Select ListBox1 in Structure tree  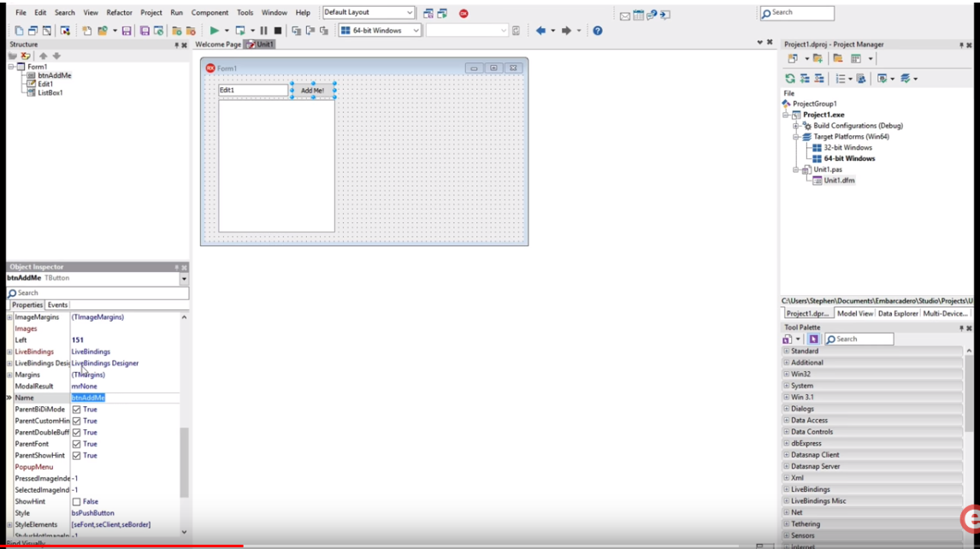click(x=50, y=92)
